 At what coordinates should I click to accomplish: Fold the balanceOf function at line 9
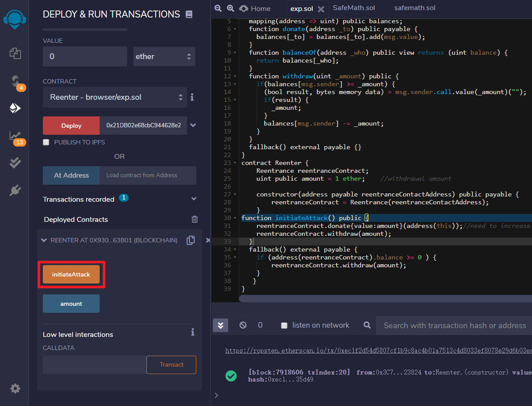pyautogui.click(x=235, y=52)
